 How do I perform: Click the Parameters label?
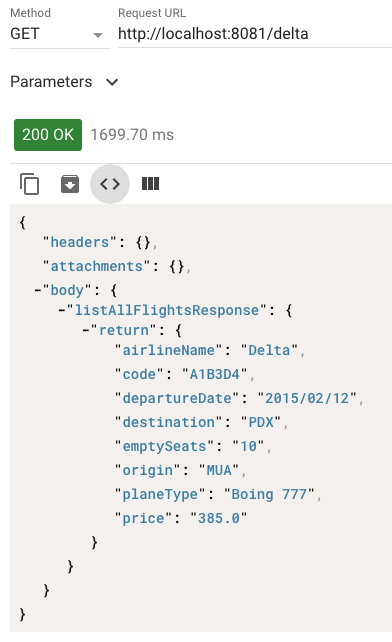click(x=51, y=82)
